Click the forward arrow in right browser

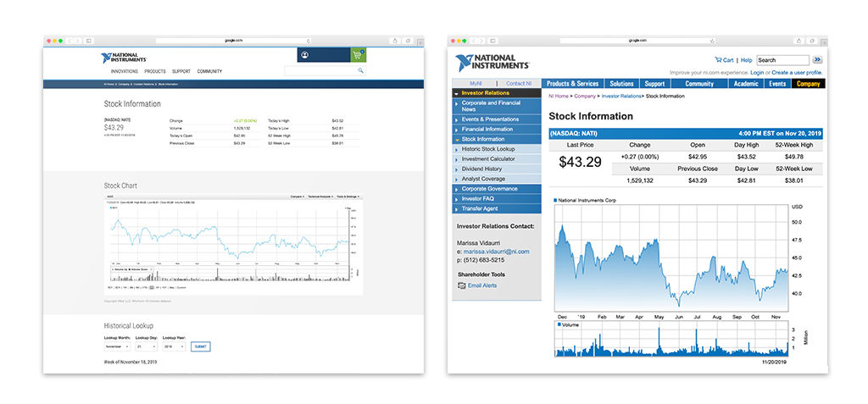[x=482, y=41]
